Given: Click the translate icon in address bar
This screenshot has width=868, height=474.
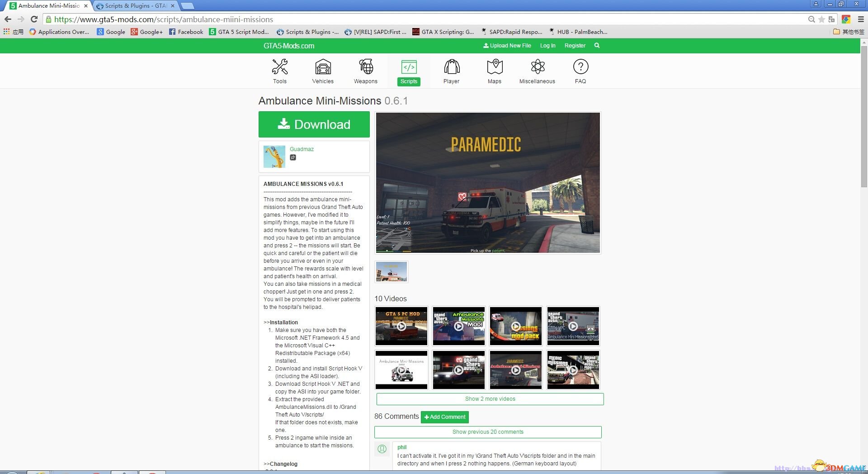Looking at the screenshot, I should (831, 19).
